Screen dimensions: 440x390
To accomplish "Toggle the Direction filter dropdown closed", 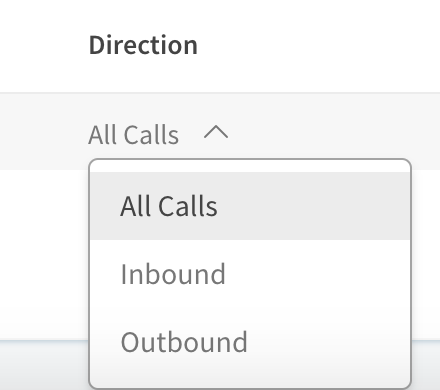I will click(158, 134).
